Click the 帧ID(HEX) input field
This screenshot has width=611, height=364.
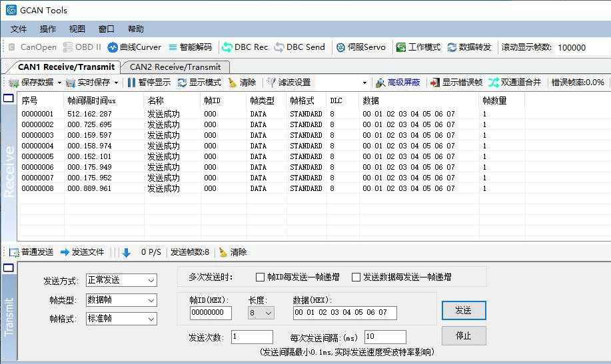click(x=211, y=313)
